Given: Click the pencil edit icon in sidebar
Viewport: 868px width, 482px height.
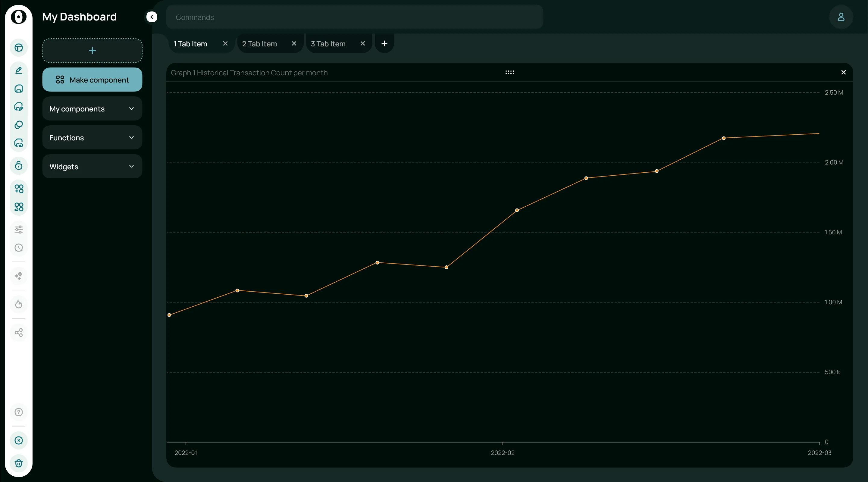Looking at the screenshot, I should pos(19,70).
